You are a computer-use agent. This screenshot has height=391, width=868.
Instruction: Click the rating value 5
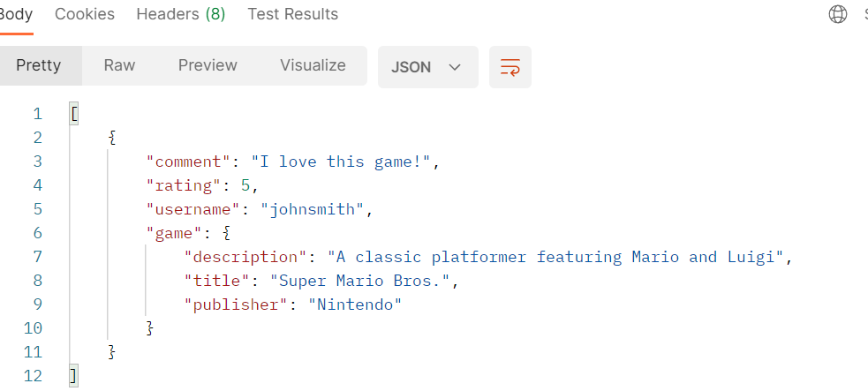[x=245, y=185]
